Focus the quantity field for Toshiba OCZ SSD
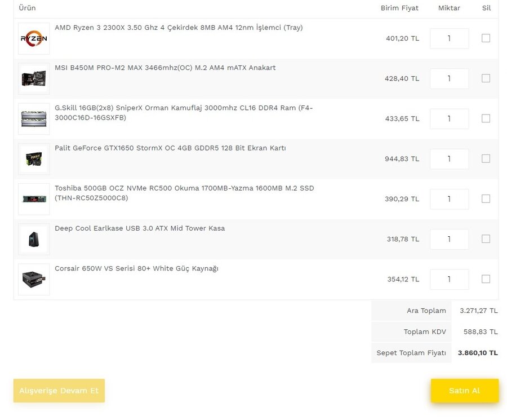507x420 pixels. click(x=449, y=199)
